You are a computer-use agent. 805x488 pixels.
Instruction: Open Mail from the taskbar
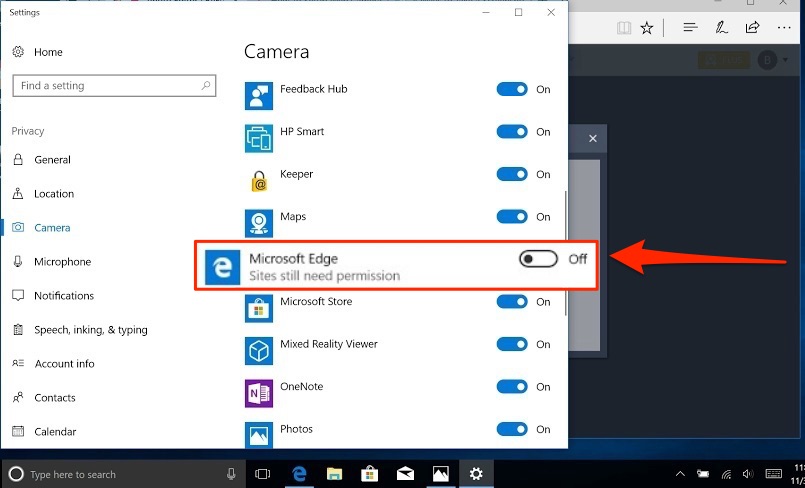pos(405,474)
